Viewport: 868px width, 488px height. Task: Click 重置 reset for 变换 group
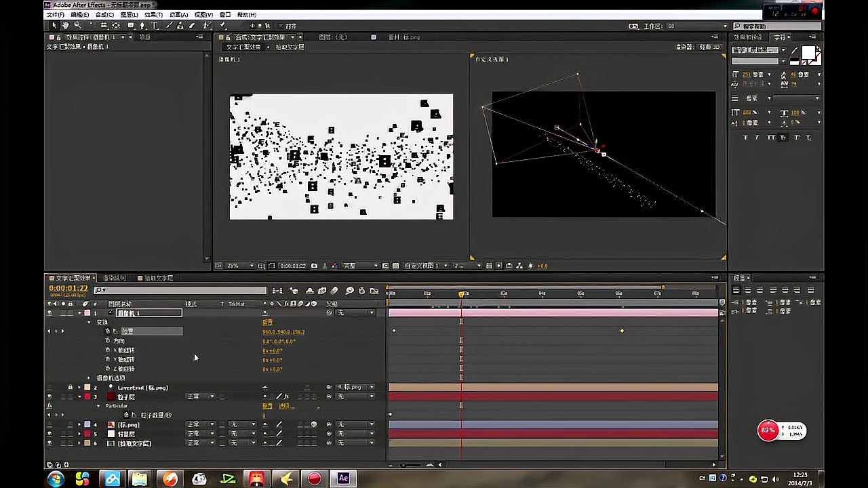click(x=267, y=323)
